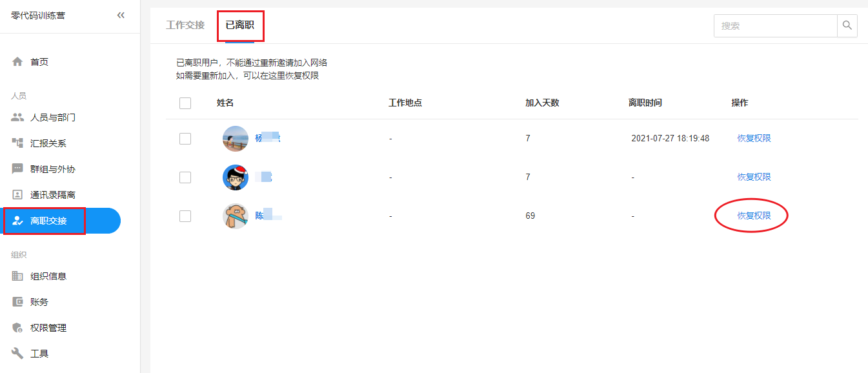Collapse the sidebar with double chevron
868x373 pixels.
pos(121,15)
